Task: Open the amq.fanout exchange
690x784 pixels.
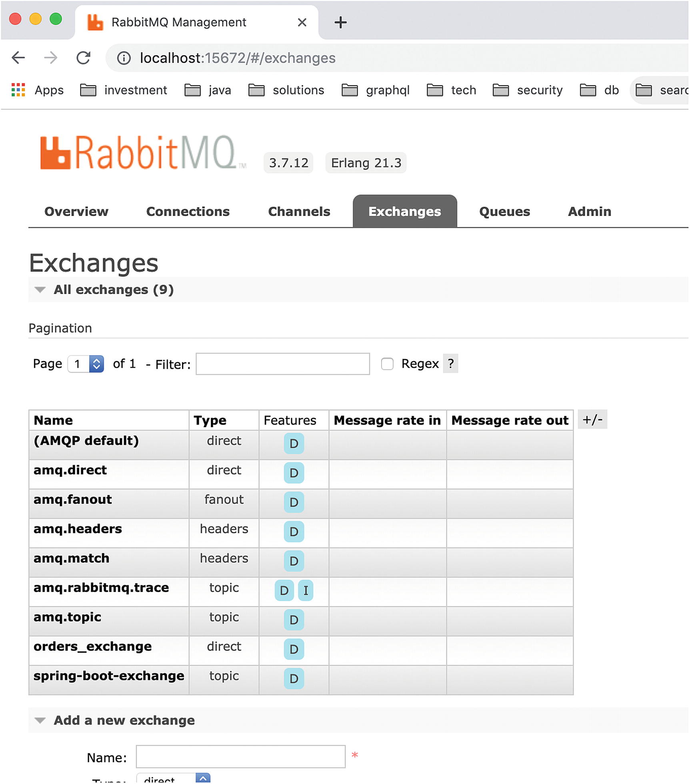Action: point(73,499)
